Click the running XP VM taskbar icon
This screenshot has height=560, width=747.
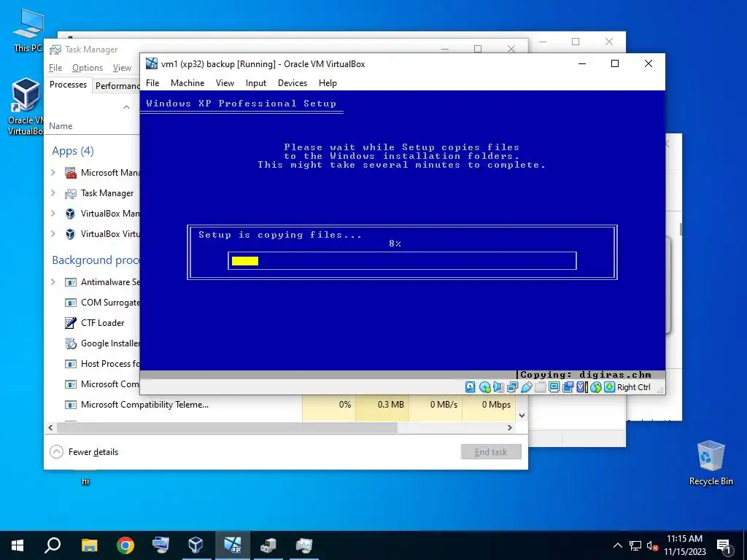click(x=233, y=545)
